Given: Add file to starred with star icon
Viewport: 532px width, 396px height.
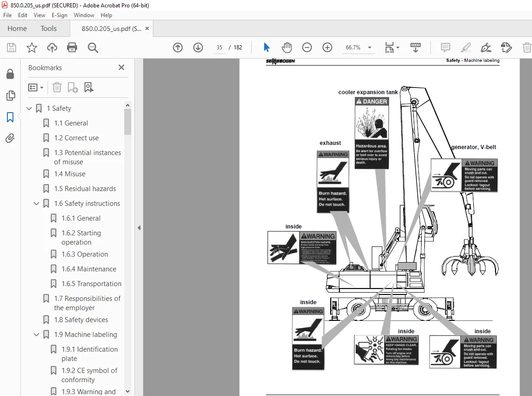Looking at the screenshot, I should coord(32,48).
